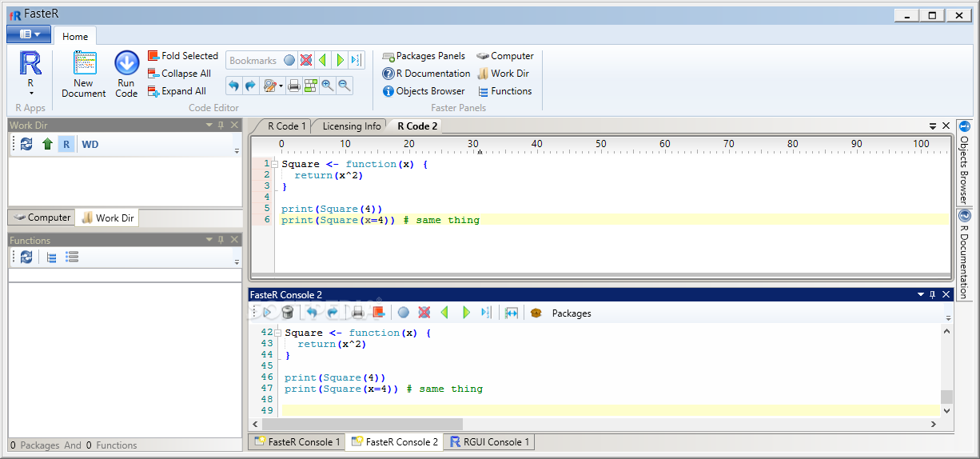Open Packages Panels
Screen dimensions: 980x459
point(424,56)
